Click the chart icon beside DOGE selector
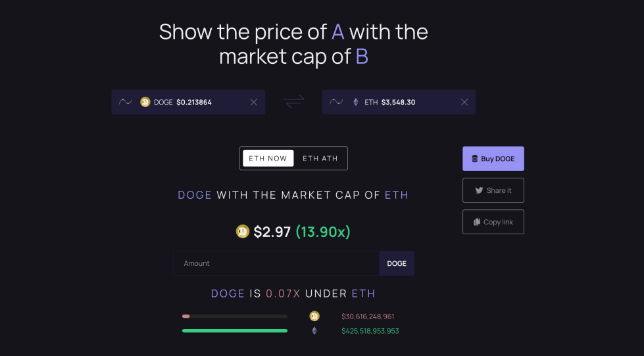 pos(125,101)
